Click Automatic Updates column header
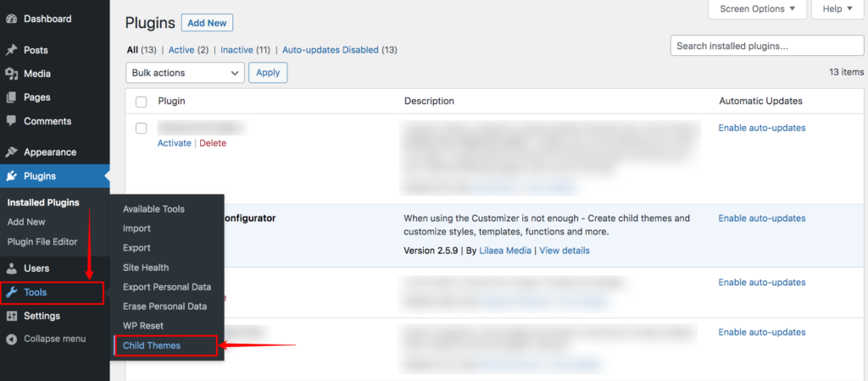This screenshot has height=381, width=868. [x=760, y=102]
